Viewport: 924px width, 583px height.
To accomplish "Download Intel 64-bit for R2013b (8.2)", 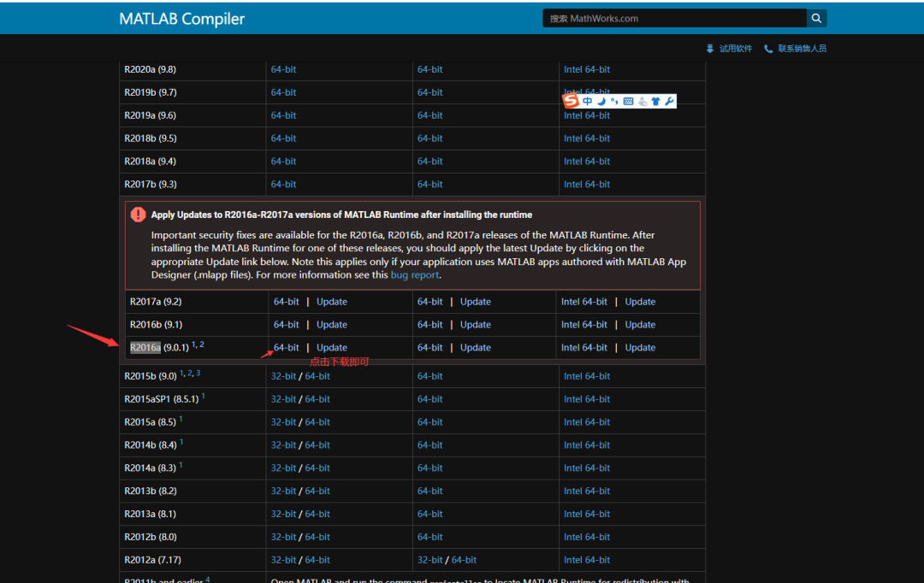I will pyautogui.click(x=586, y=492).
